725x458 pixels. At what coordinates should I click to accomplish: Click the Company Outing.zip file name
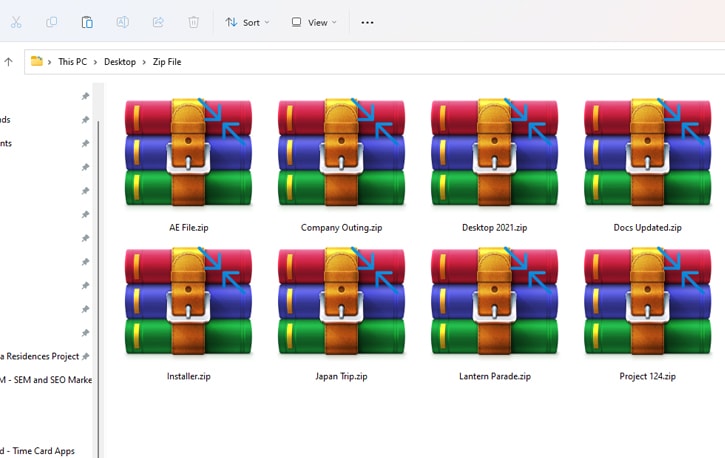click(341, 227)
